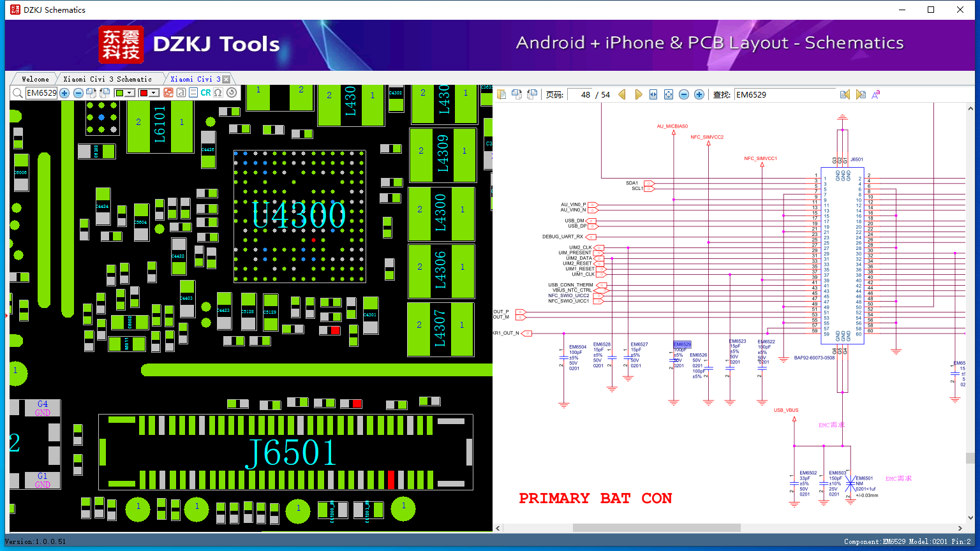Open the green color dropdown arrow
This screenshot has height=551, width=980.
click(130, 93)
